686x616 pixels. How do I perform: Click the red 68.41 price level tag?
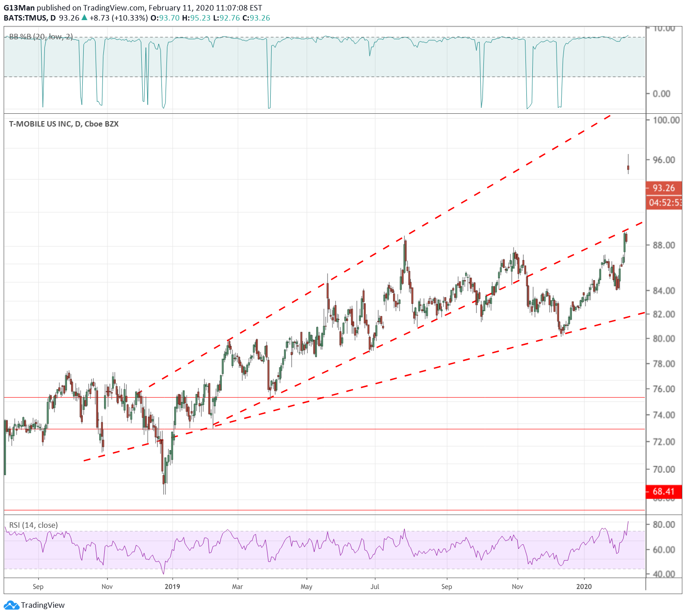[x=664, y=491]
